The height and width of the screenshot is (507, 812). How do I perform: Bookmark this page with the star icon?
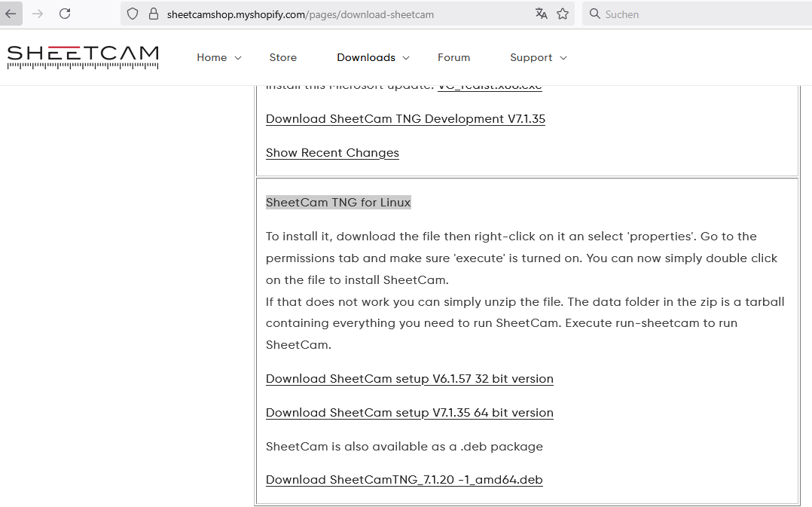click(x=563, y=14)
